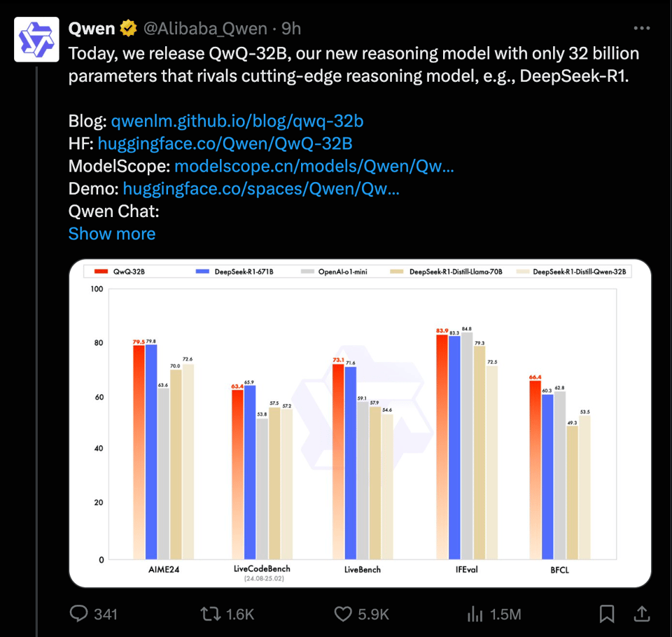Like the tweet with the heart icon

tap(343, 614)
